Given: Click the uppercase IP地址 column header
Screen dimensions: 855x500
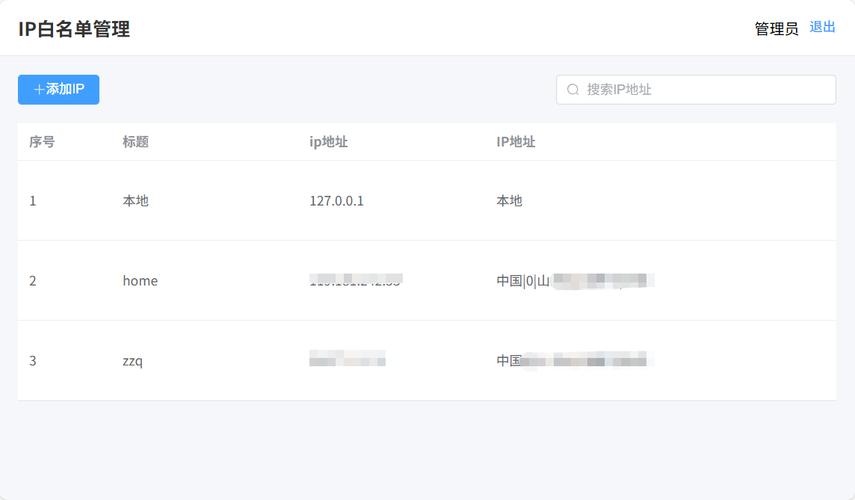Looking at the screenshot, I should click(x=515, y=142).
